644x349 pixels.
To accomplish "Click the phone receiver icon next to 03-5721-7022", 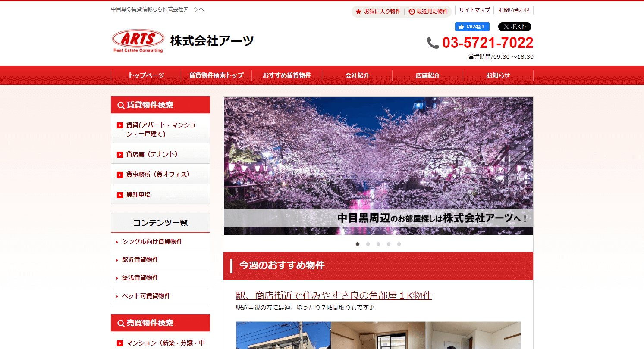I will tap(431, 42).
